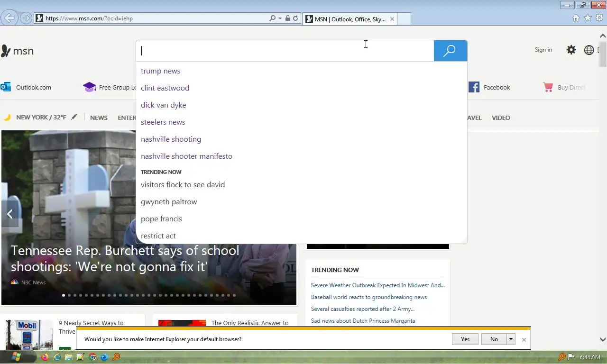Image resolution: width=607 pixels, height=364 pixels.
Task: Open the Free Group Learning graduation cap link
Action: [110, 87]
